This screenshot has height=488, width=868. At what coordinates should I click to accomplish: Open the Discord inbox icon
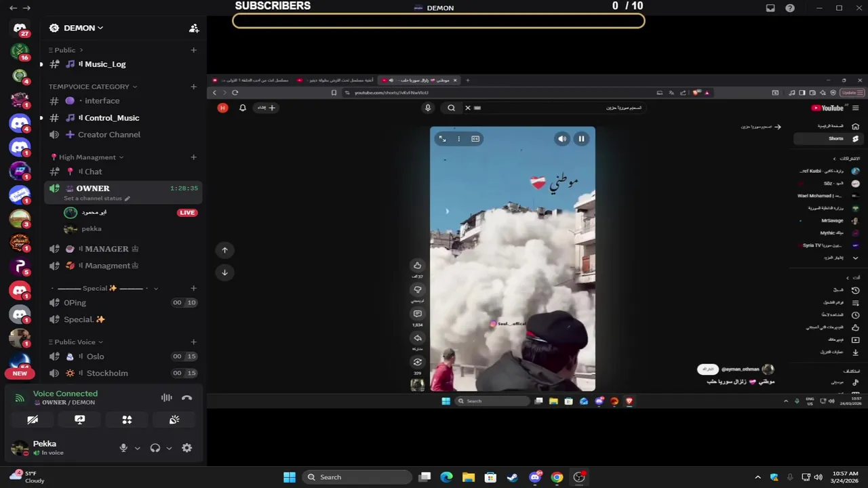[x=770, y=8]
